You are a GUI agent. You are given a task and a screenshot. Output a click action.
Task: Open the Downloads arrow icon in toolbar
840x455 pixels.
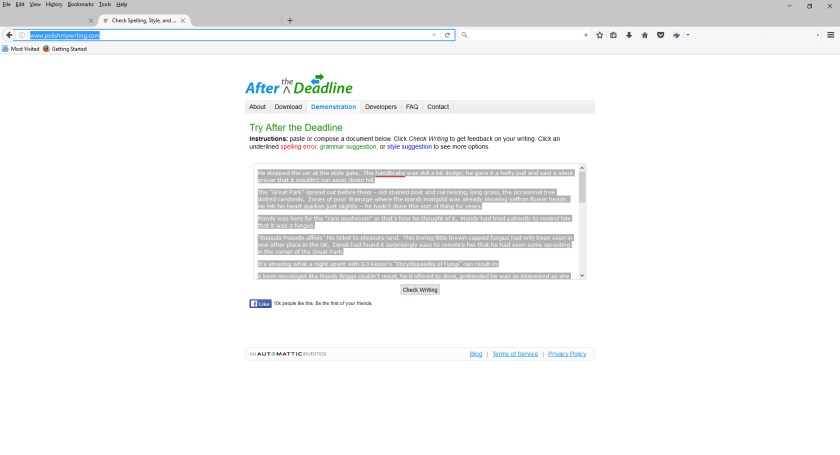click(629, 35)
